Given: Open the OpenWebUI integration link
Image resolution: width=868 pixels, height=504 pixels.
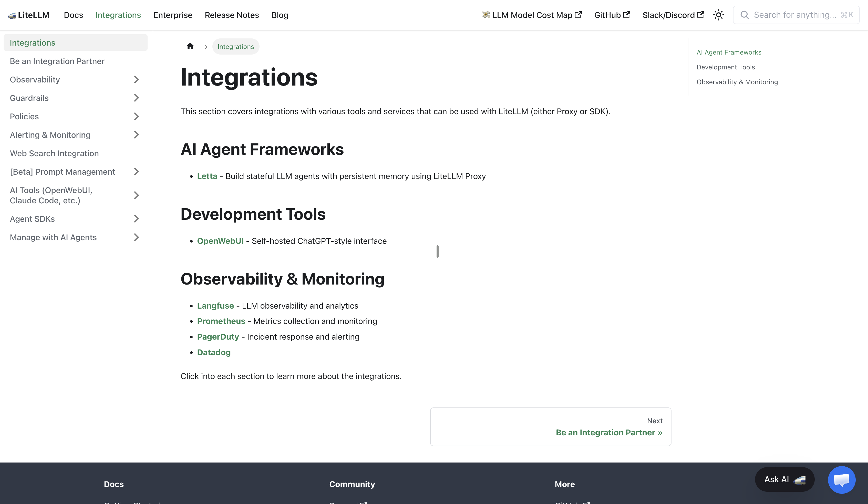Looking at the screenshot, I should [220, 241].
